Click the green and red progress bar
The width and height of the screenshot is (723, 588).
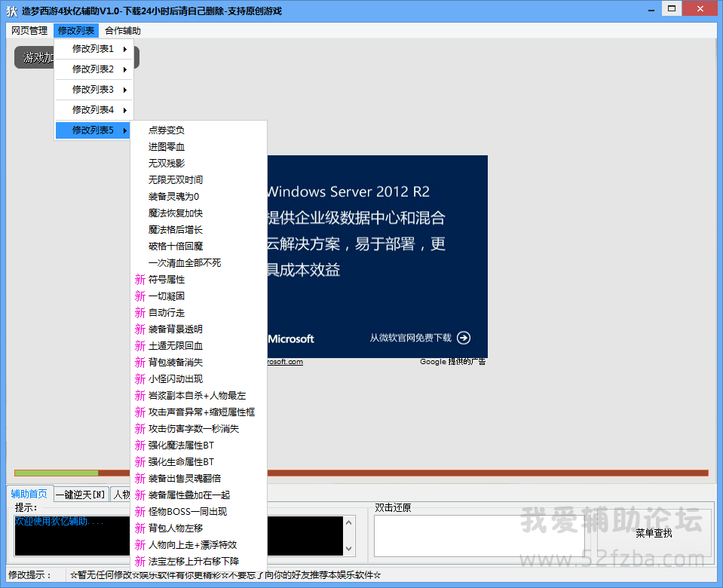[x=361, y=473]
